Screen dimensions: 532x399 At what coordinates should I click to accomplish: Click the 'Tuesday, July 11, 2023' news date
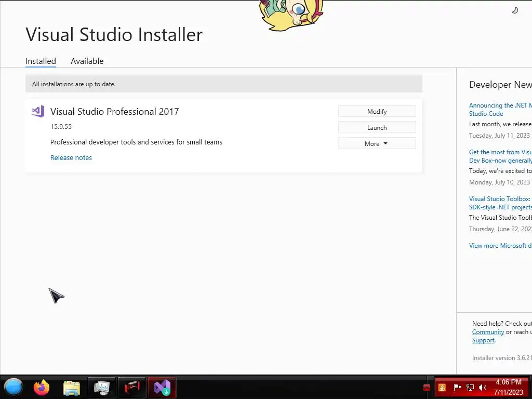pos(499,136)
